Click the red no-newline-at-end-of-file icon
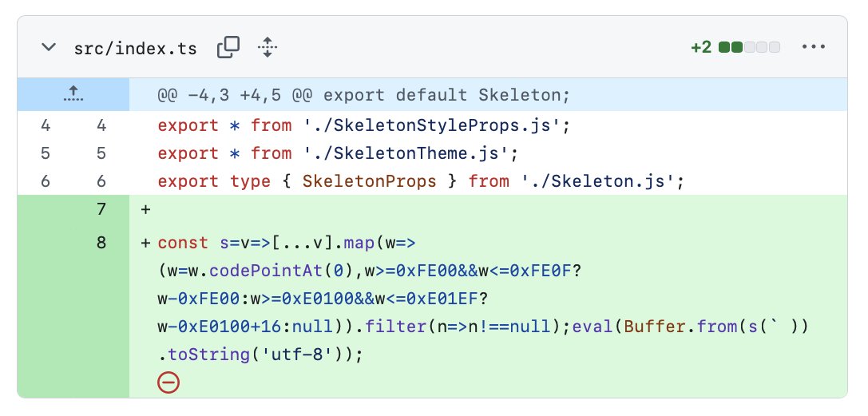This screenshot has height=416, width=868. point(168,382)
